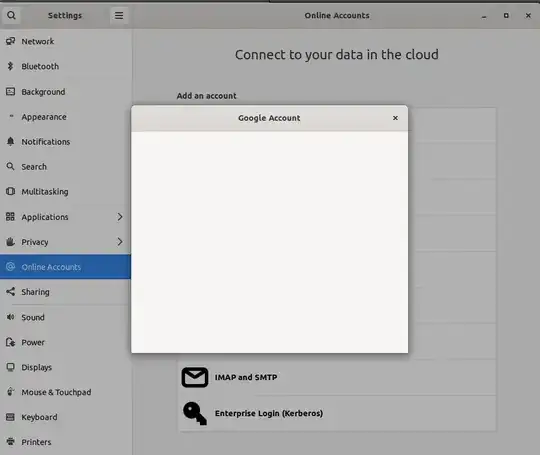Click the Kerberos key icon

(x=195, y=413)
